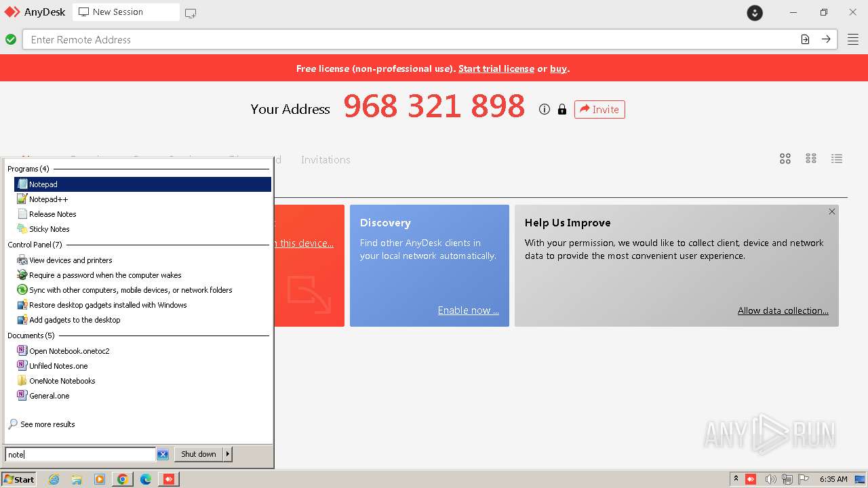Open Require a password when computer wakes
Screen dimensions: 868x488
(x=142, y=275)
